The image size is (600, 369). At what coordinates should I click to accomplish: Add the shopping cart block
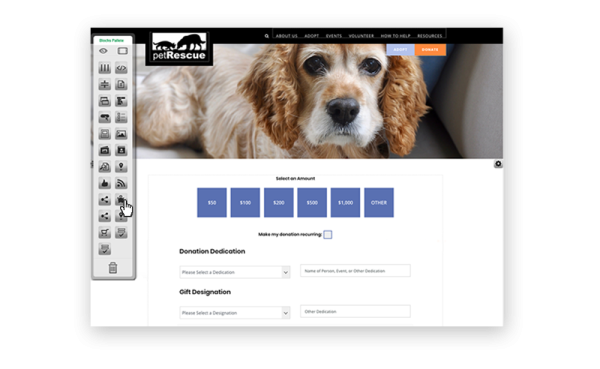coord(104,233)
